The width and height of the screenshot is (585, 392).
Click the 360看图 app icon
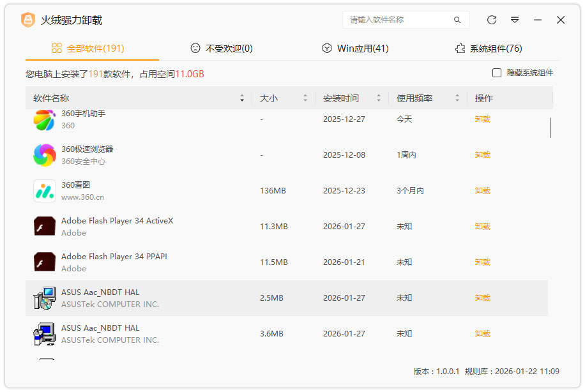tap(45, 191)
